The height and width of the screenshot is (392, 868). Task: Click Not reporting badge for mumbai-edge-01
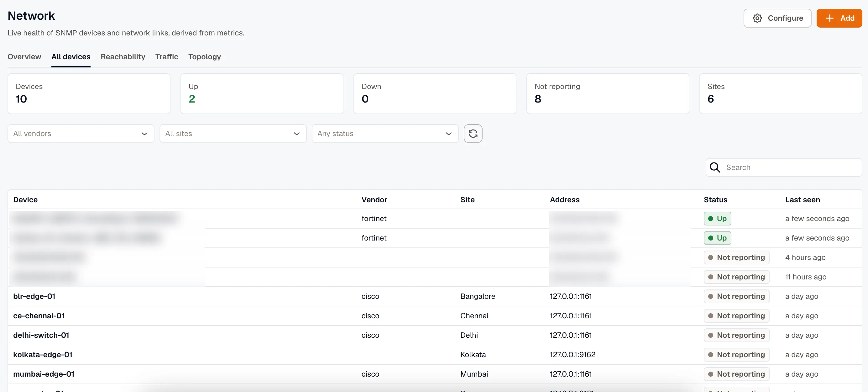point(736,374)
